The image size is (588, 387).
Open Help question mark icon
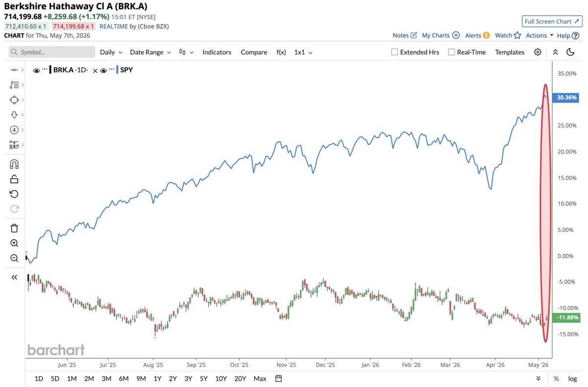pos(575,35)
